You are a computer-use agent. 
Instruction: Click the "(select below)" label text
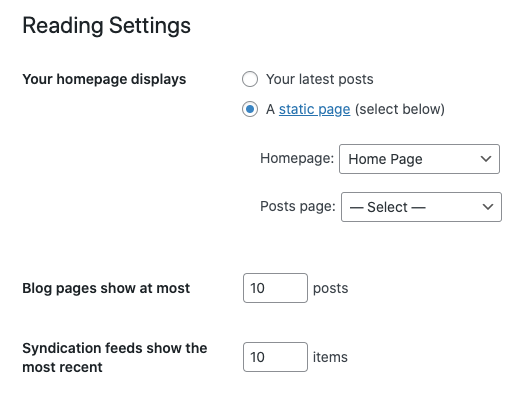point(400,109)
